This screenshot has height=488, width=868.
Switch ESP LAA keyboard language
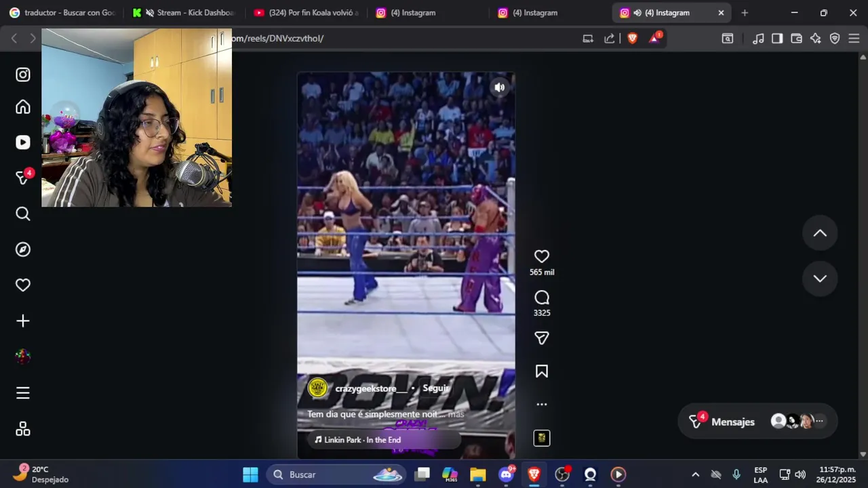(761, 474)
